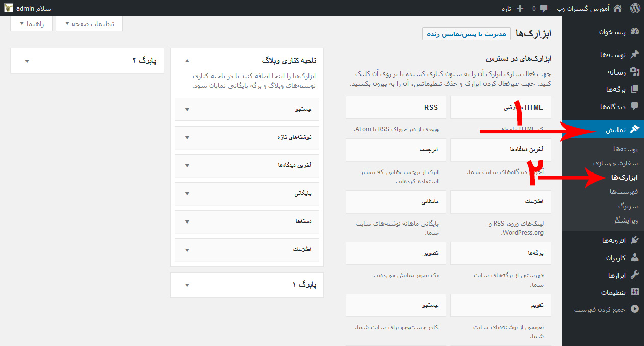The height and width of the screenshot is (346, 644).
Task: Select برگه‌ها available widget
Action: (501, 254)
